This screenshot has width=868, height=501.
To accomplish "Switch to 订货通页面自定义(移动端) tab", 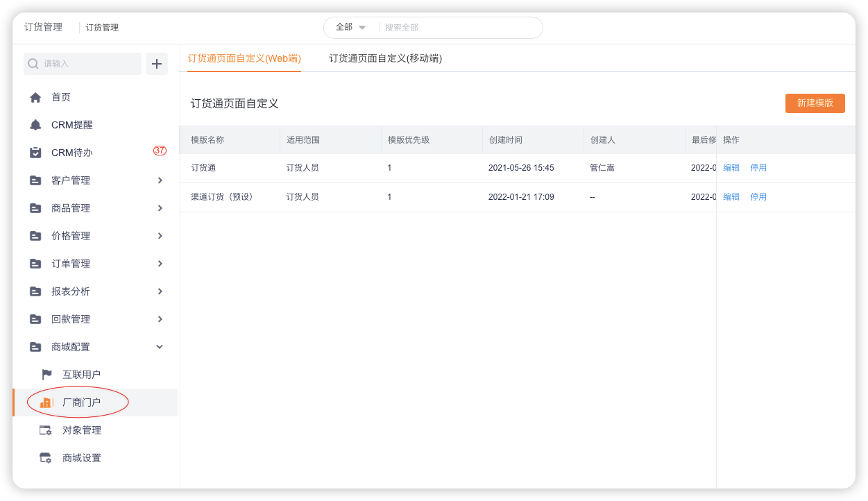I will [x=386, y=58].
